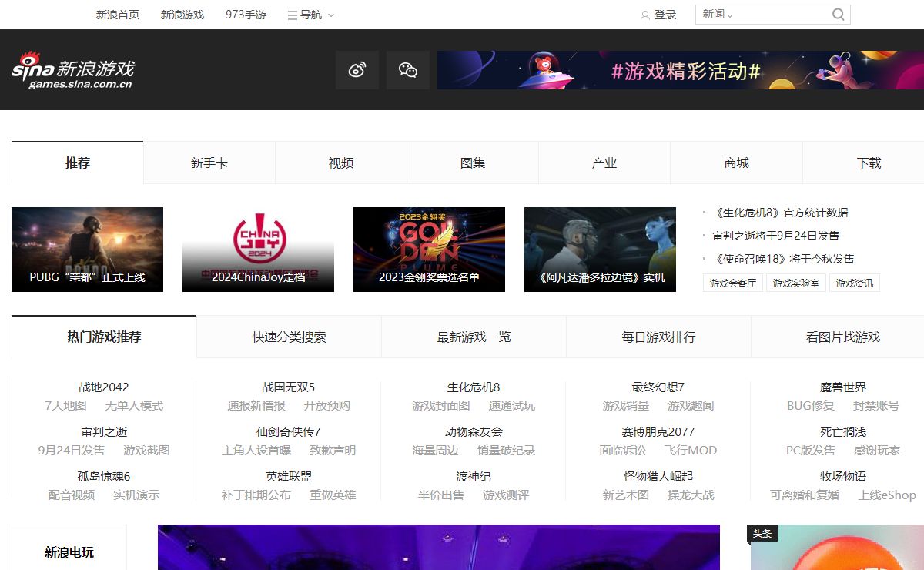Click the search magnifier icon
This screenshot has height=570, width=924.
[839, 15]
